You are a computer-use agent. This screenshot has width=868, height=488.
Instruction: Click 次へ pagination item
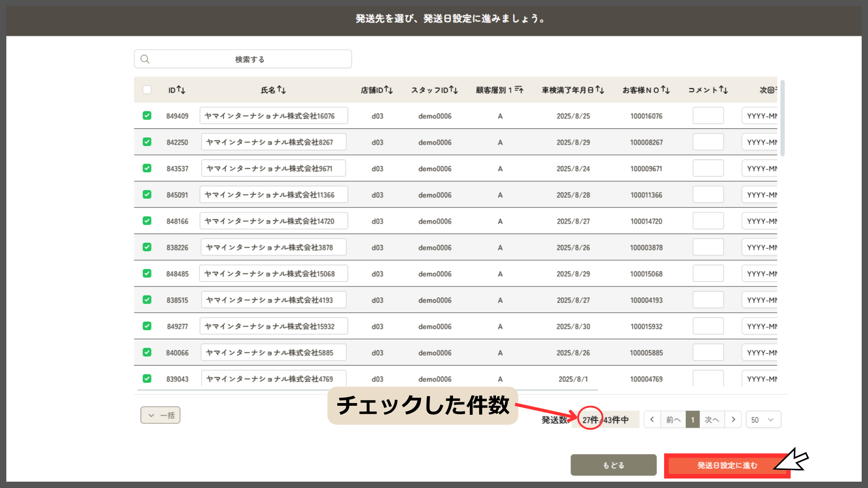pyautogui.click(x=712, y=420)
